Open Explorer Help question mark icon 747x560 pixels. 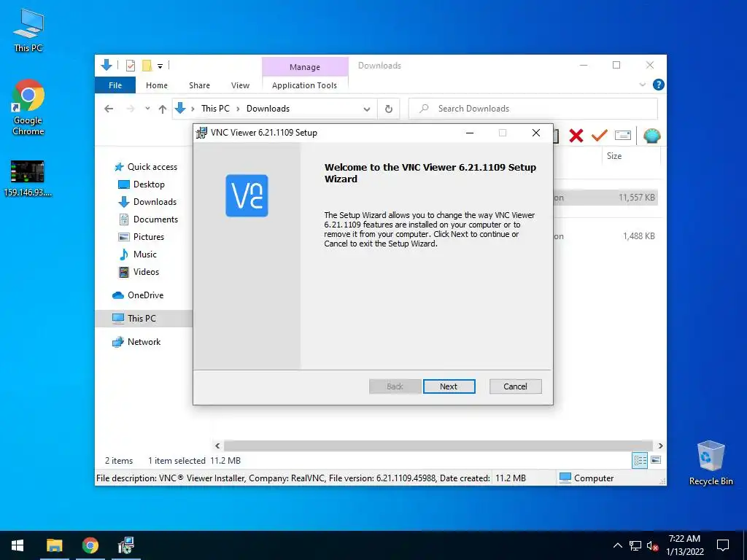pos(659,85)
